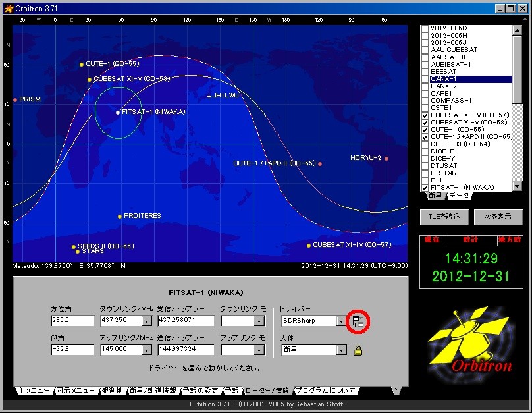Click the 時計 clock mode button
The image size is (532, 413).
[471, 240]
